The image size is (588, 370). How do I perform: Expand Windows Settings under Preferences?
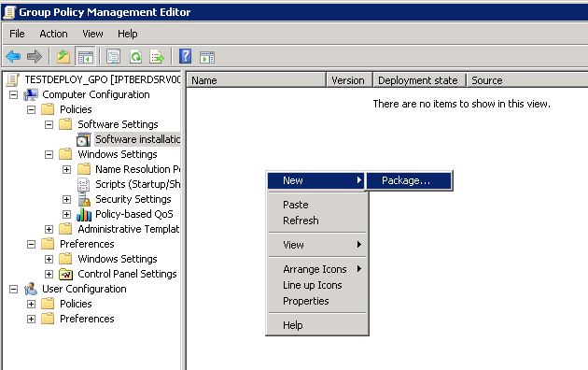click(x=49, y=259)
